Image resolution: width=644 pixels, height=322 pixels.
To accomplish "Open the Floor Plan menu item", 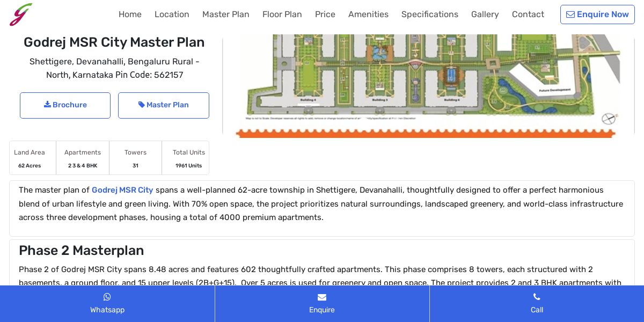I will (x=282, y=14).
